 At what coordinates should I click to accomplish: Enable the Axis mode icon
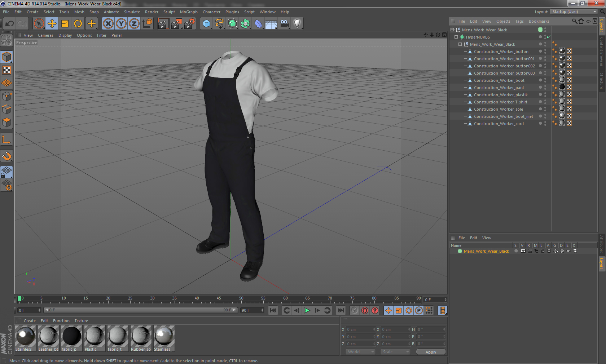6,139
